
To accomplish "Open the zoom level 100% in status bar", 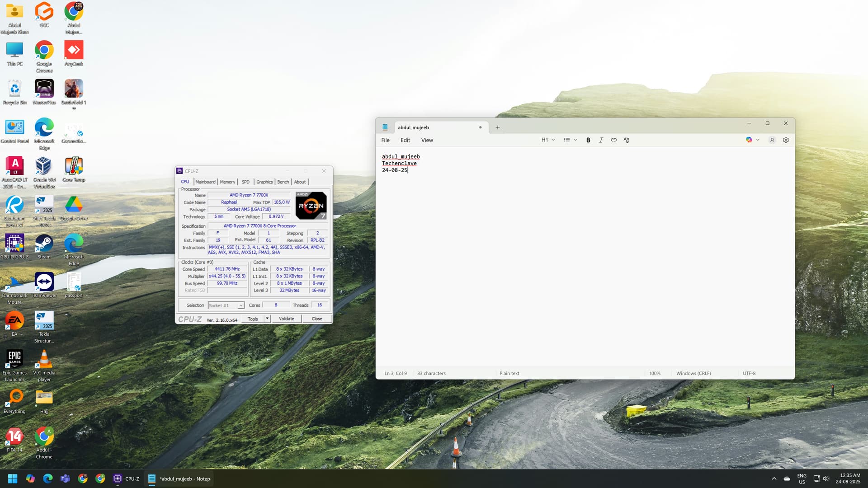I will pyautogui.click(x=655, y=373).
